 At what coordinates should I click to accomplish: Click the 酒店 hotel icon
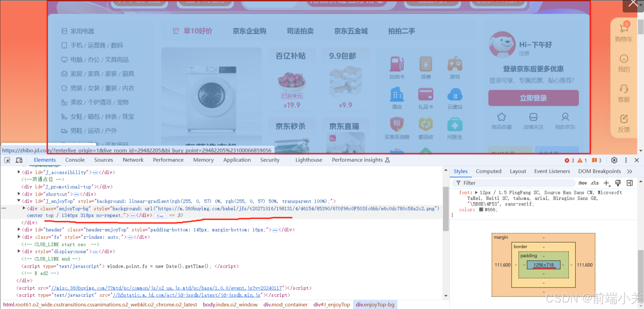pyautogui.click(x=397, y=95)
